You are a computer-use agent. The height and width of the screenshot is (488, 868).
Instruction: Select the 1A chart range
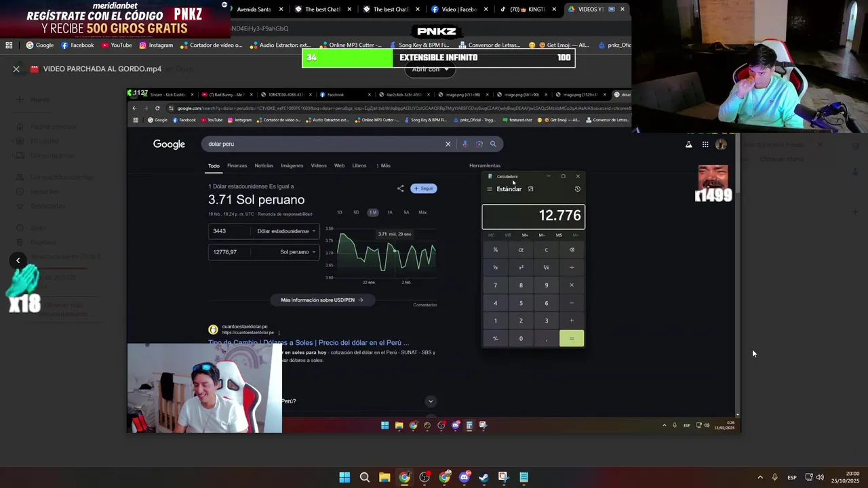coord(390,212)
